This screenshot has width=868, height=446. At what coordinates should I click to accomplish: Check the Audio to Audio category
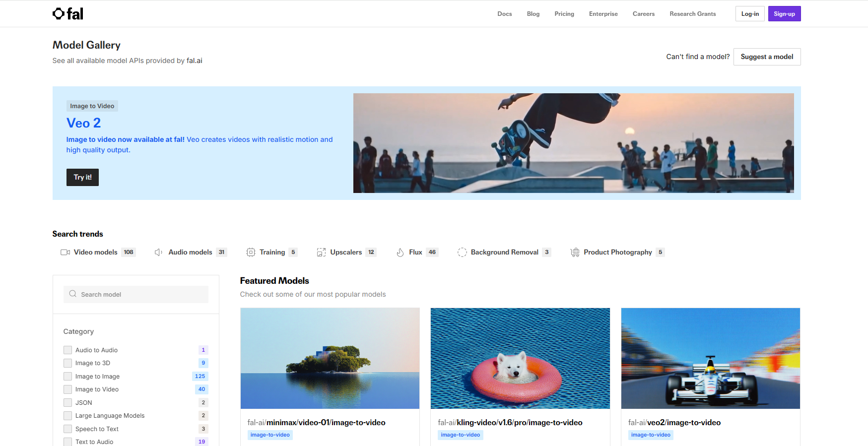(x=68, y=350)
